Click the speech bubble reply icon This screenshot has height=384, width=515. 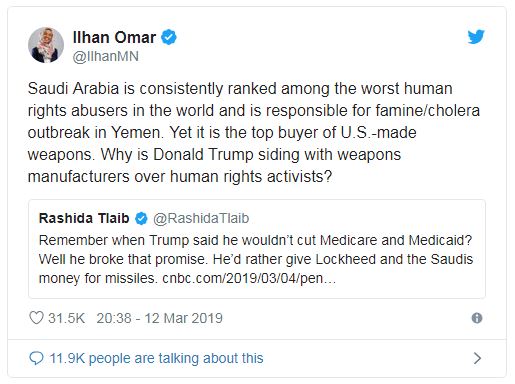[36, 358]
